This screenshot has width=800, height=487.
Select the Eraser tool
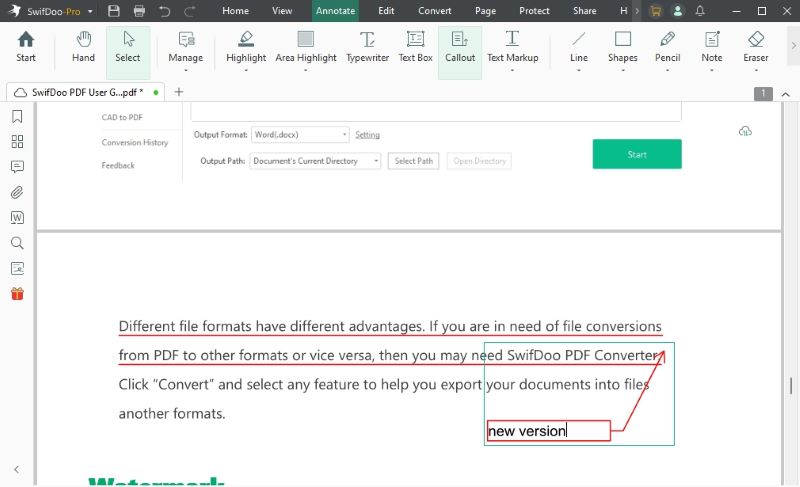[756, 47]
